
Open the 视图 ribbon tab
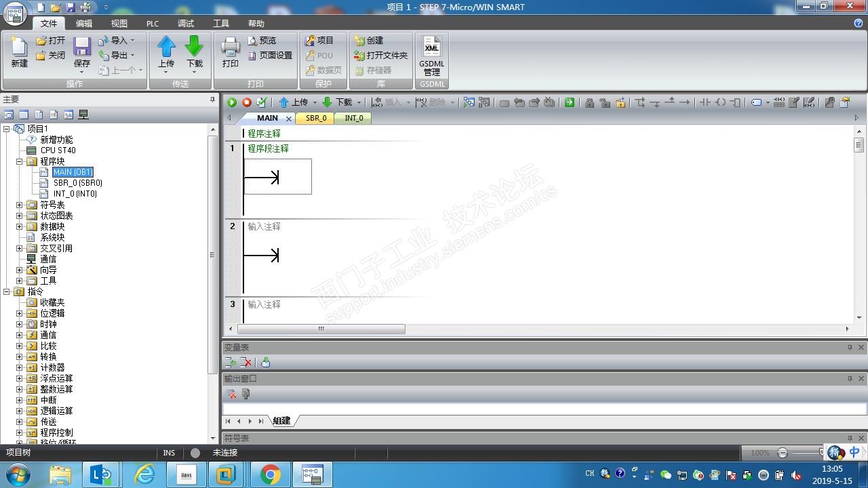[x=119, y=24]
